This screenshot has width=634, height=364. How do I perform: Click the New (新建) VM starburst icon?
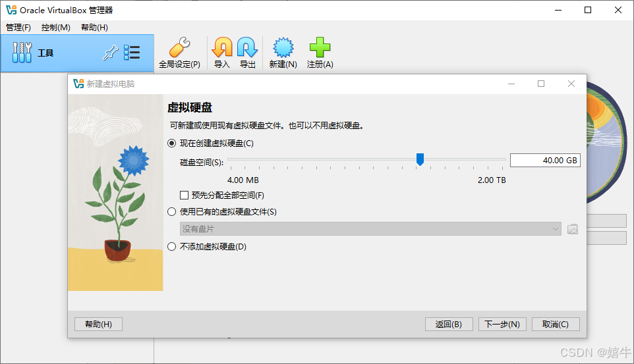(283, 47)
